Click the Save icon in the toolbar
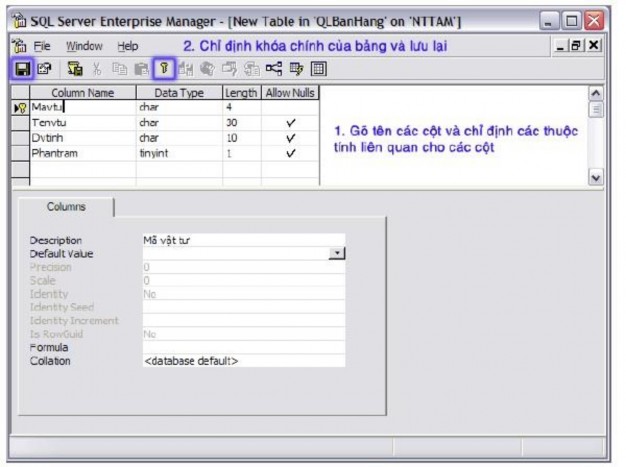626x467 pixels. click(x=20, y=69)
